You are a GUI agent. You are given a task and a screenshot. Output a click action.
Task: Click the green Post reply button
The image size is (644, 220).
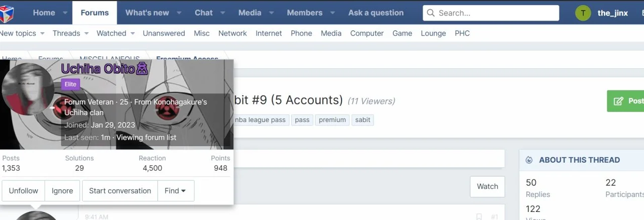pyautogui.click(x=625, y=101)
